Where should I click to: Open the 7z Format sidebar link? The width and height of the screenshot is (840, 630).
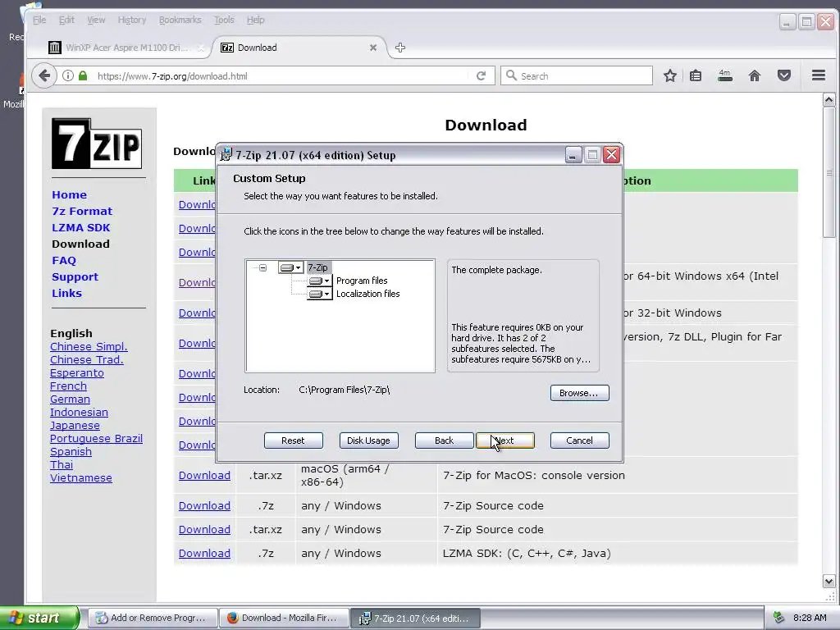(82, 211)
